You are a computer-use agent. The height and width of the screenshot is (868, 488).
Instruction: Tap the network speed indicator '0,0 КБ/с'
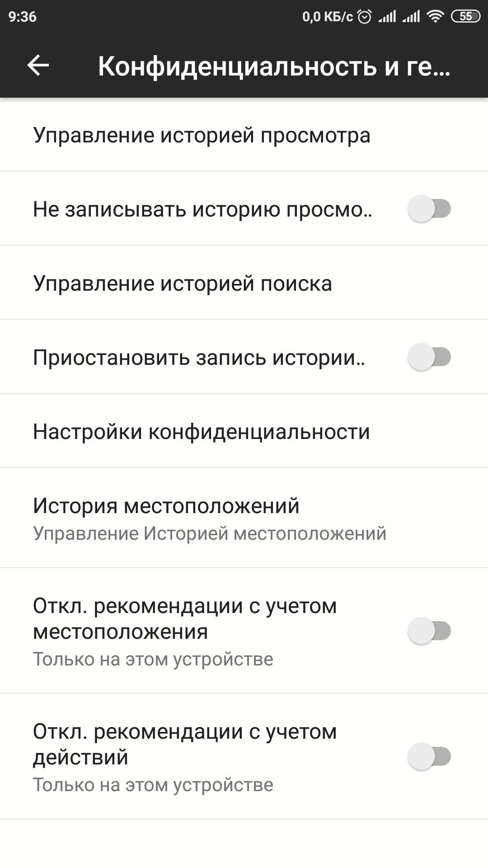[x=328, y=17]
